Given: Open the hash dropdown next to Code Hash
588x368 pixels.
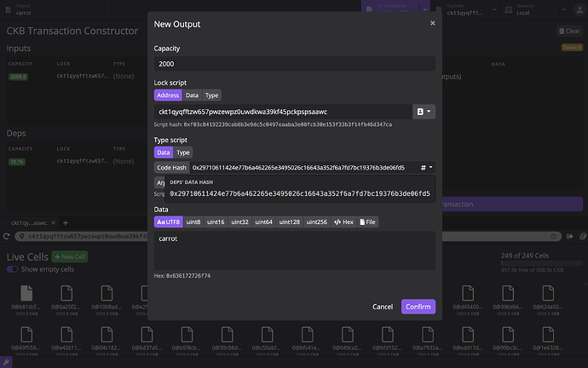Looking at the screenshot, I should (426, 168).
